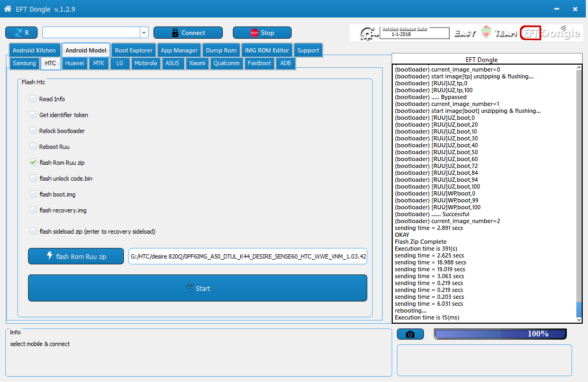Open the Android Kitchen tab
588x382 pixels.
pyautogui.click(x=34, y=50)
